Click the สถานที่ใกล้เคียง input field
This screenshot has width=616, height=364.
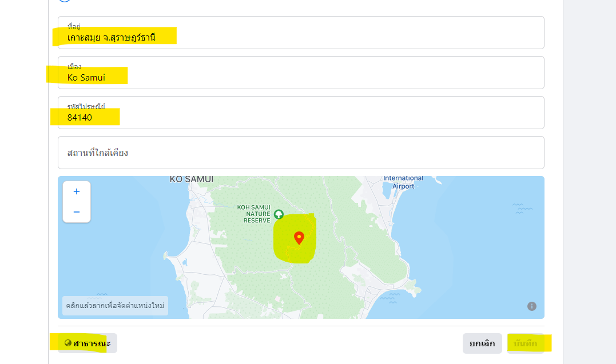pyautogui.click(x=301, y=153)
